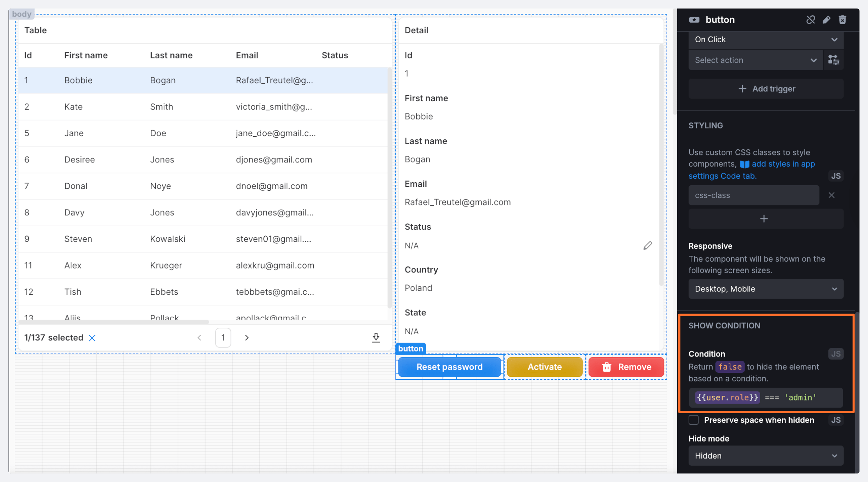Clear the table selection with the blue X
Screen dimensions: 868x482
[x=92, y=338]
